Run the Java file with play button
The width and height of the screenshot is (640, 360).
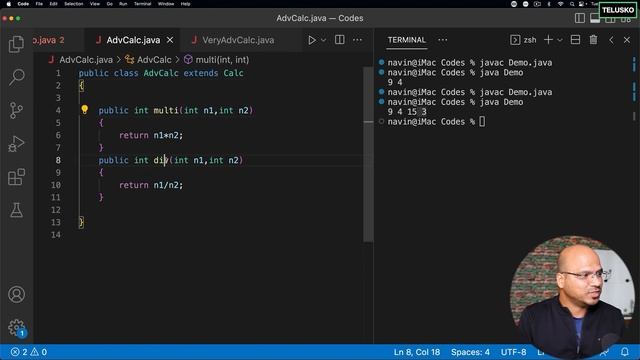(x=312, y=40)
